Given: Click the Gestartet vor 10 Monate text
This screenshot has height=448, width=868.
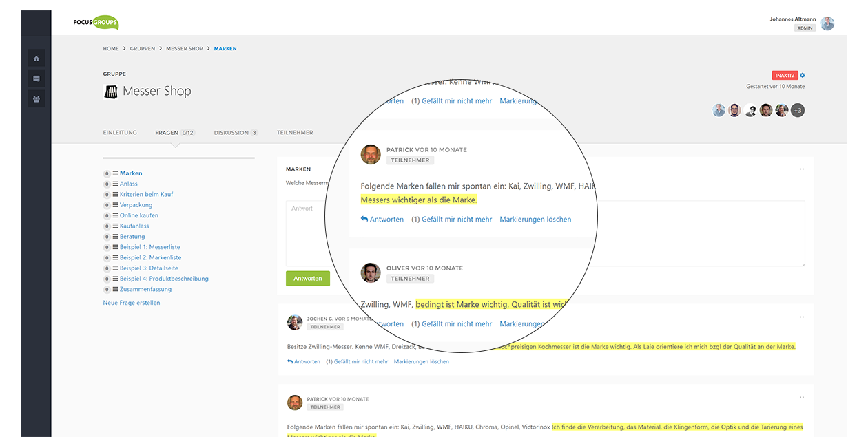Looking at the screenshot, I should (x=775, y=87).
